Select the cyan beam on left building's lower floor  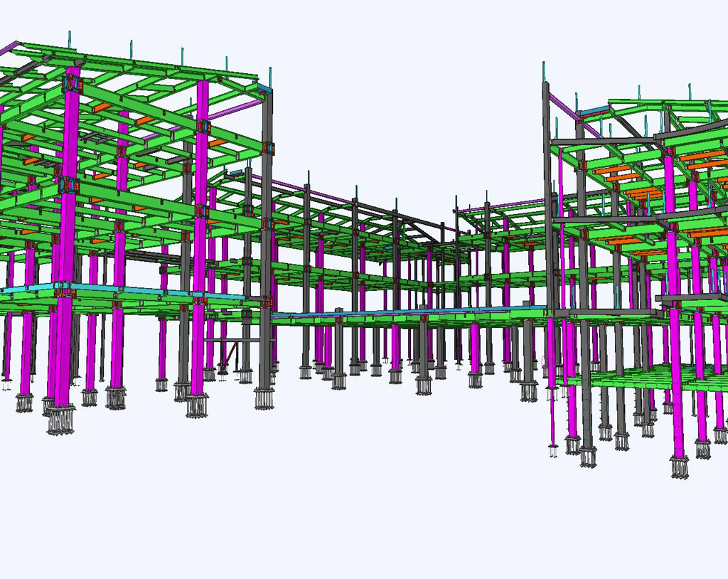107,291
